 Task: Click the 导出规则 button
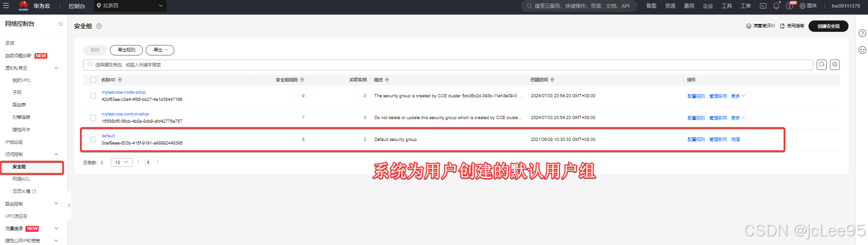point(126,50)
